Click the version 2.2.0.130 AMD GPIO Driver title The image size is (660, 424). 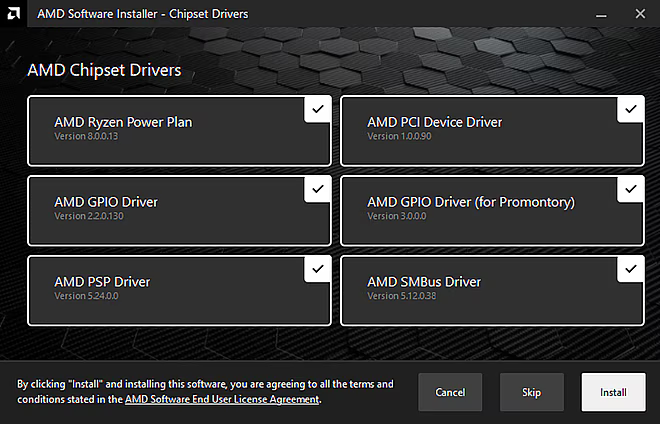point(106,202)
